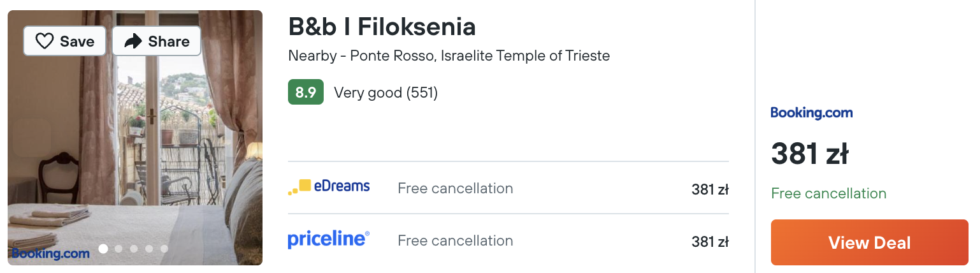The width and height of the screenshot is (980, 273).
Task: Click the eDreams logo
Action: (x=329, y=188)
